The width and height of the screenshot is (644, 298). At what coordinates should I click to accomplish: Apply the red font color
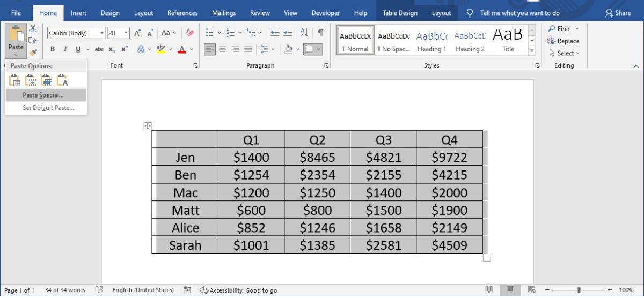181,49
